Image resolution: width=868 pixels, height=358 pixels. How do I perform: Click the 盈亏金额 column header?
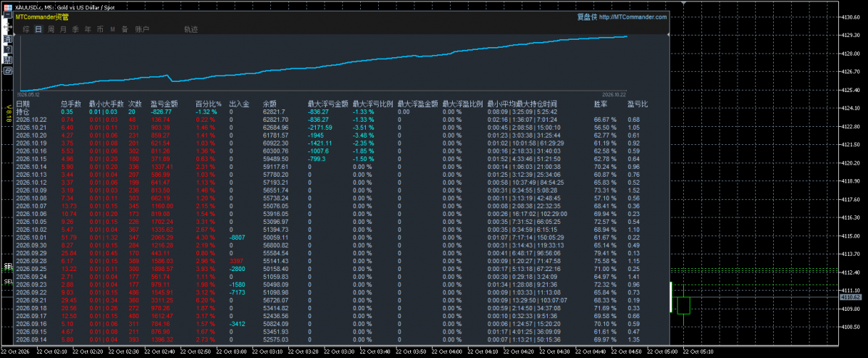click(x=164, y=104)
